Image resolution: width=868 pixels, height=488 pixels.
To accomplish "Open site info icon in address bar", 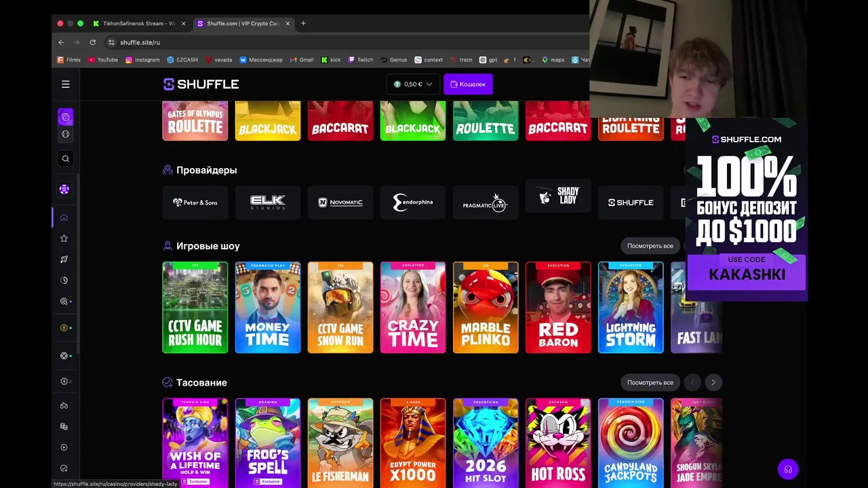I will (111, 42).
